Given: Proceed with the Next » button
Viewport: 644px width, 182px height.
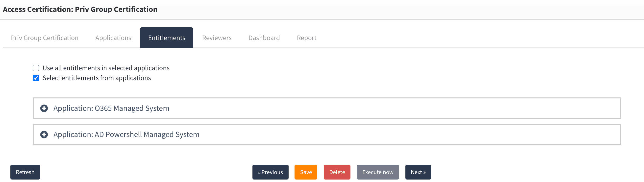Looking at the screenshot, I should point(418,172).
